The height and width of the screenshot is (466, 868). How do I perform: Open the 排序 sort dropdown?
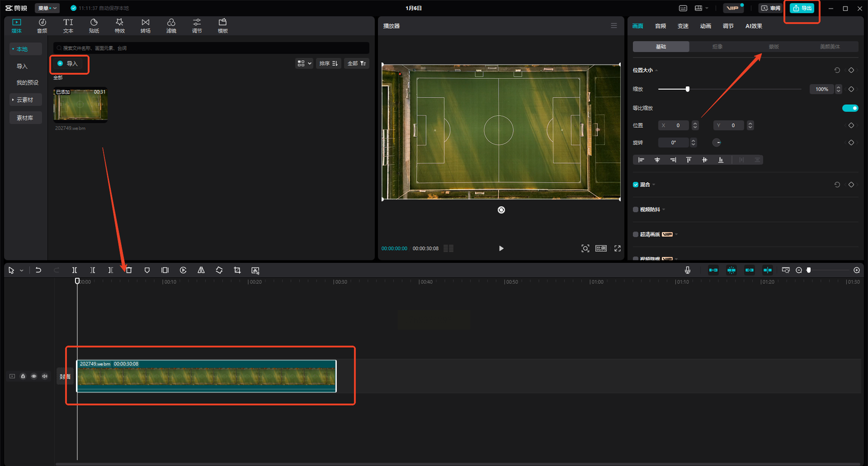(x=329, y=63)
